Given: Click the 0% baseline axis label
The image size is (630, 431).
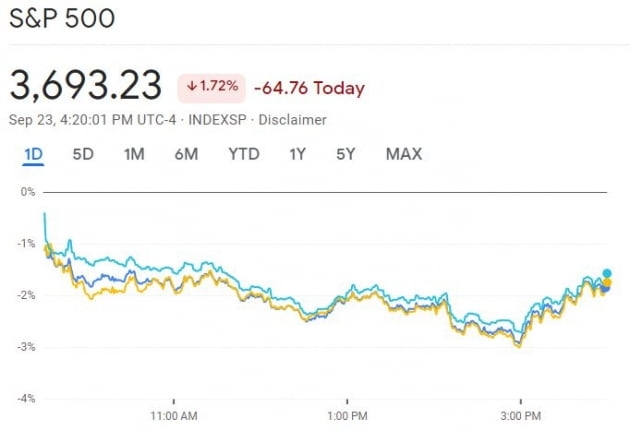Looking at the screenshot, I should pyautogui.click(x=27, y=191).
